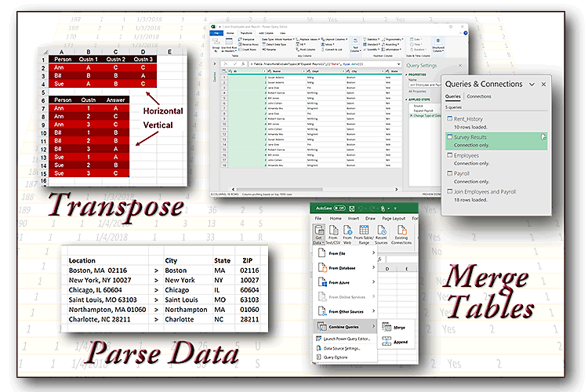Screen dimensions: 588x392
Task: Click Rename in Any Column group
Action: [x=269, y=49]
